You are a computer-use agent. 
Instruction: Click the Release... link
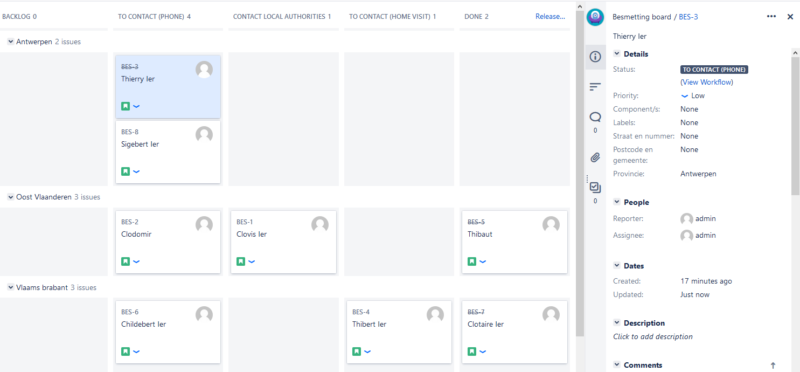550,16
